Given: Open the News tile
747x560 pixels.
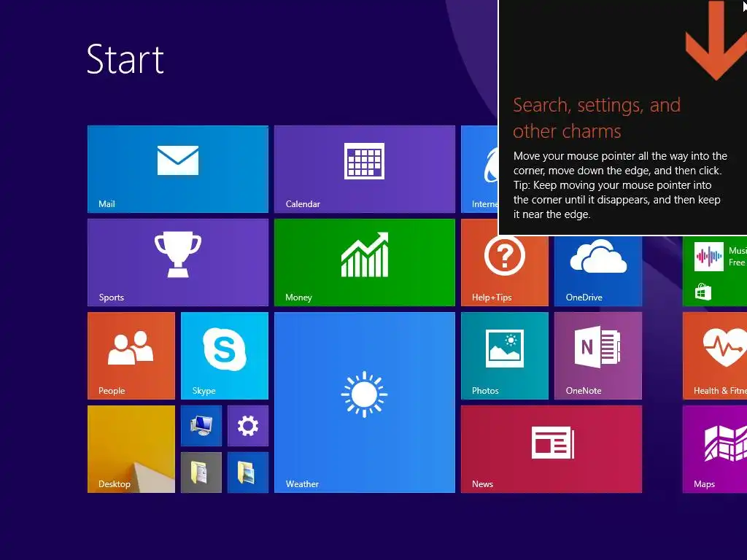Looking at the screenshot, I should pyautogui.click(x=551, y=449).
